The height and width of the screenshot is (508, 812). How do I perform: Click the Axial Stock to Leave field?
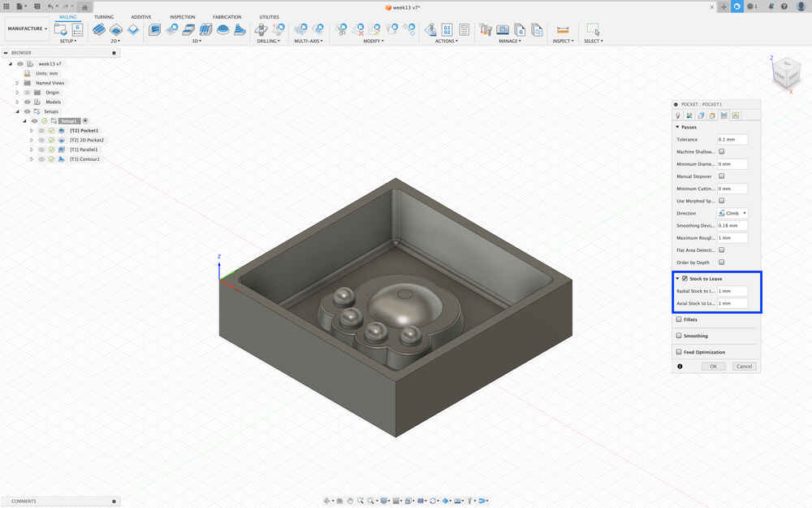click(732, 303)
